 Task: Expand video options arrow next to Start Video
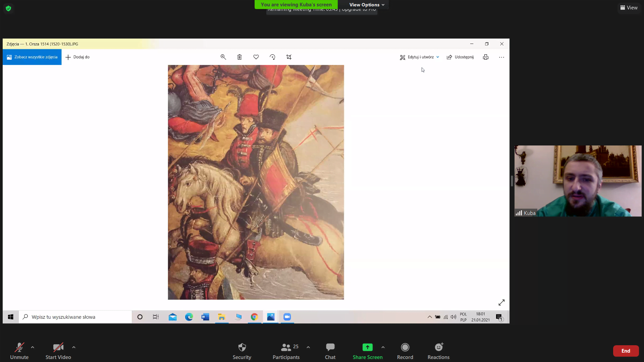click(x=74, y=347)
